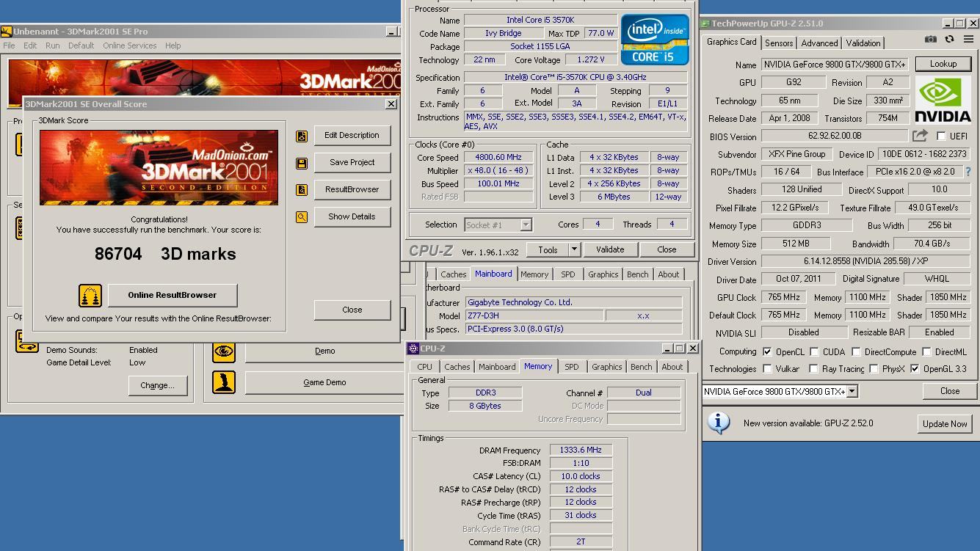Click the Validate button in CPU-Z
The height and width of the screenshot is (551, 980).
[x=610, y=249]
